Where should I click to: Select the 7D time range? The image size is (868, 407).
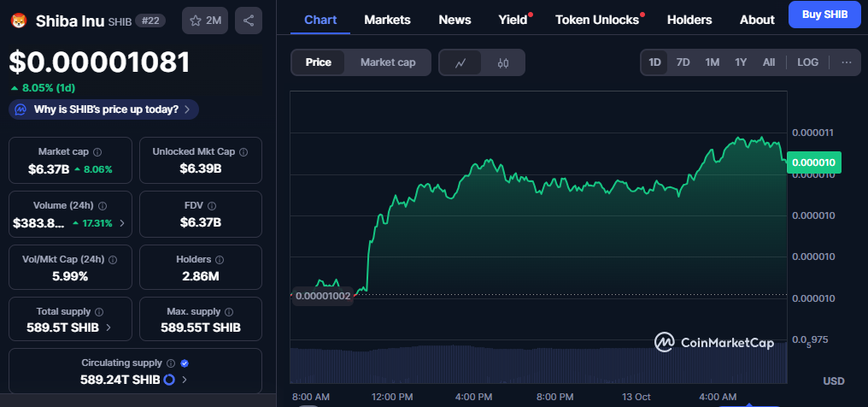coord(683,62)
